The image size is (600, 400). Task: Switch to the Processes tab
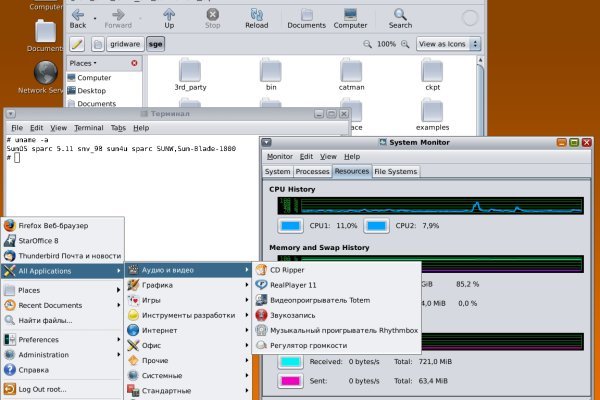point(312,172)
